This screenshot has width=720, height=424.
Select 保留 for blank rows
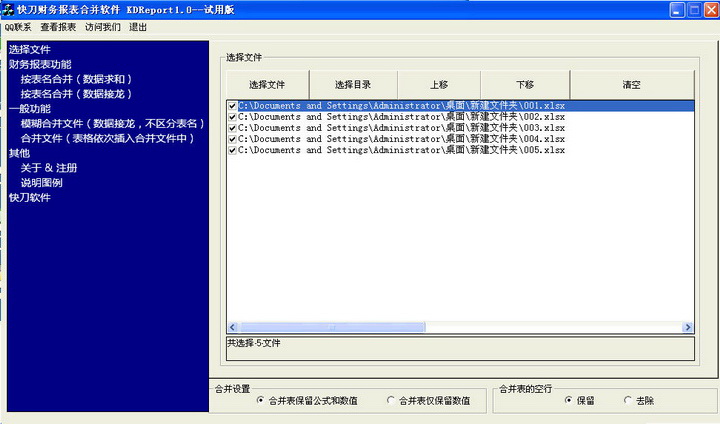pos(580,401)
